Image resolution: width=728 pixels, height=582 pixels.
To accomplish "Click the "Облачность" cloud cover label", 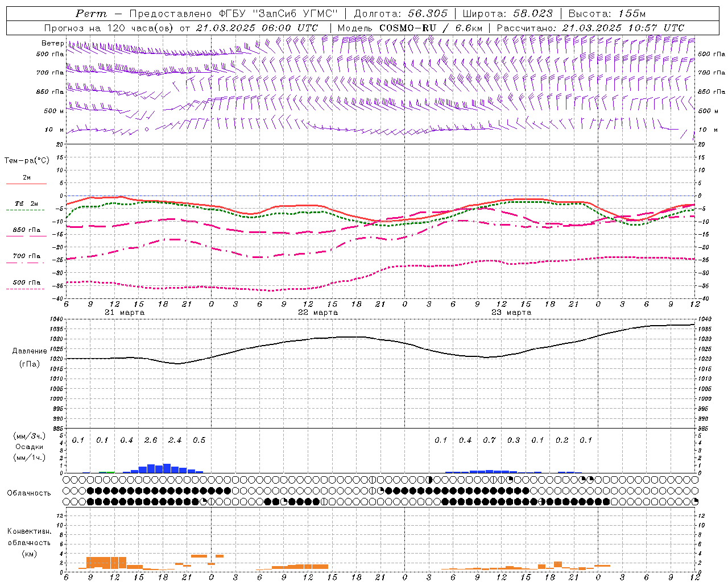I will 29,493.
